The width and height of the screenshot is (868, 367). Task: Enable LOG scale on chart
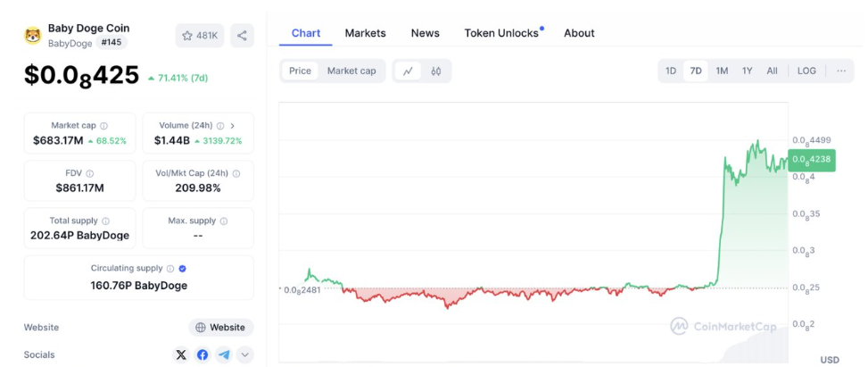pyautogui.click(x=806, y=71)
